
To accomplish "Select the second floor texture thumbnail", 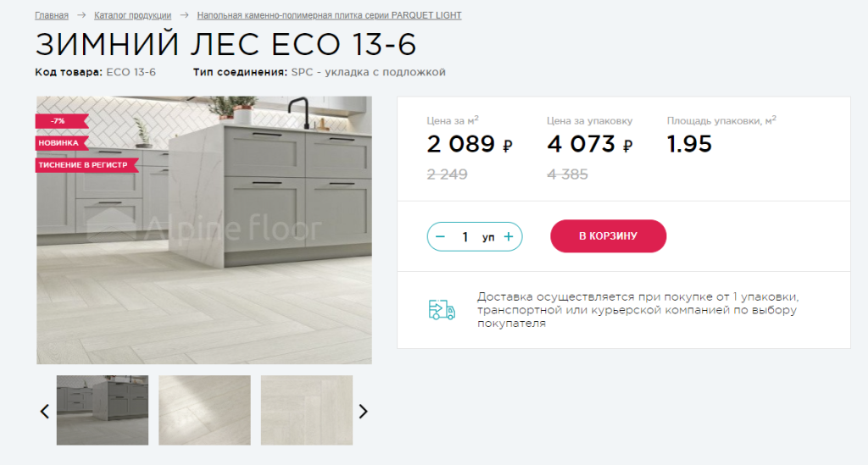I will pyautogui.click(x=204, y=410).
